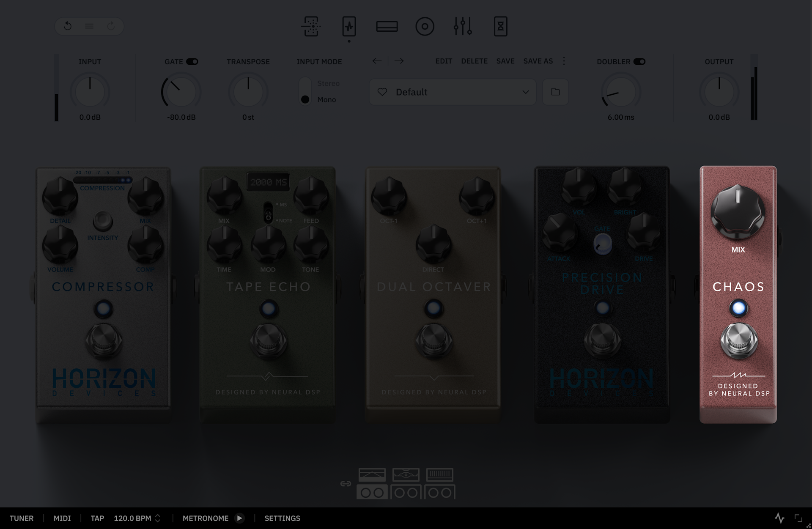The image size is (812, 529).
Task: Favorite the preset with the heart icon
Action: (382, 92)
